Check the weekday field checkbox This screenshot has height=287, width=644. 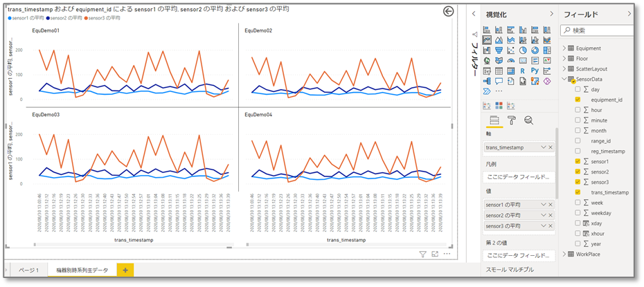coord(578,213)
